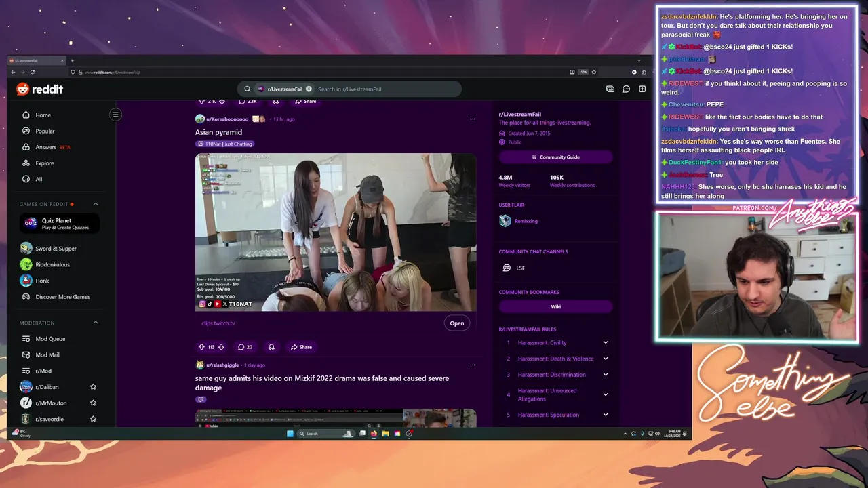Open the Wiki bookmark

[x=555, y=306]
